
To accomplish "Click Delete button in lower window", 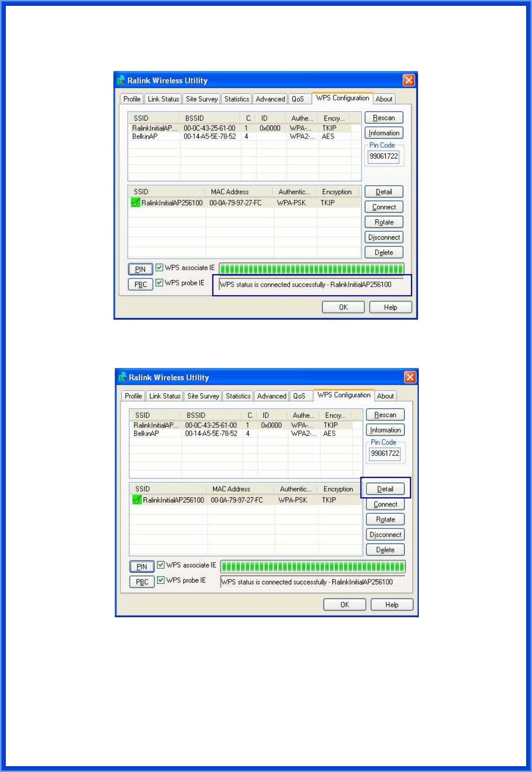I will 385,550.
